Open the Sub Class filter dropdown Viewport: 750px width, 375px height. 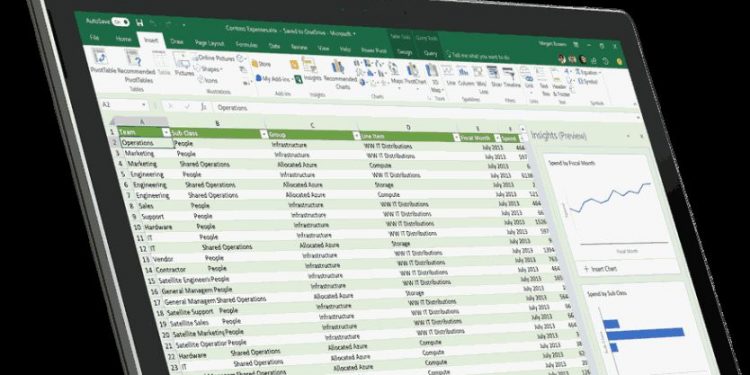tap(264, 134)
